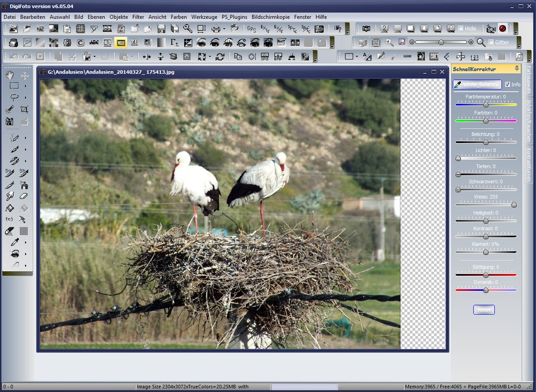Enable the Gitter grid checkbox

pyautogui.click(x=490, y=43)
